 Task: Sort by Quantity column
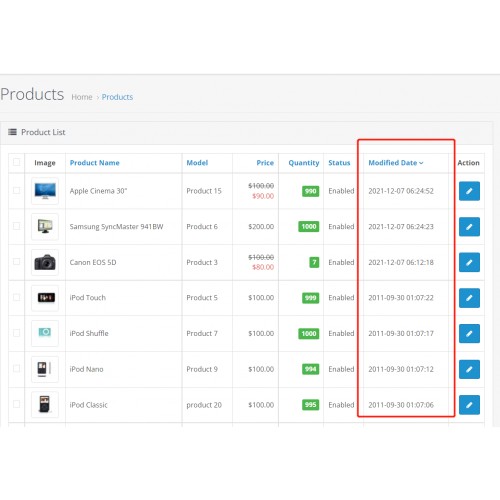[x=304, y=163]
